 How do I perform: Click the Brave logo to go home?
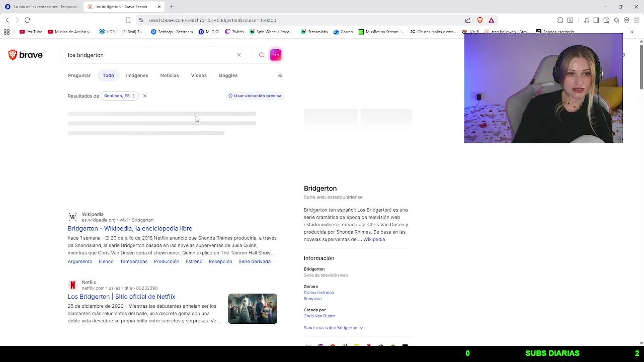25,55
